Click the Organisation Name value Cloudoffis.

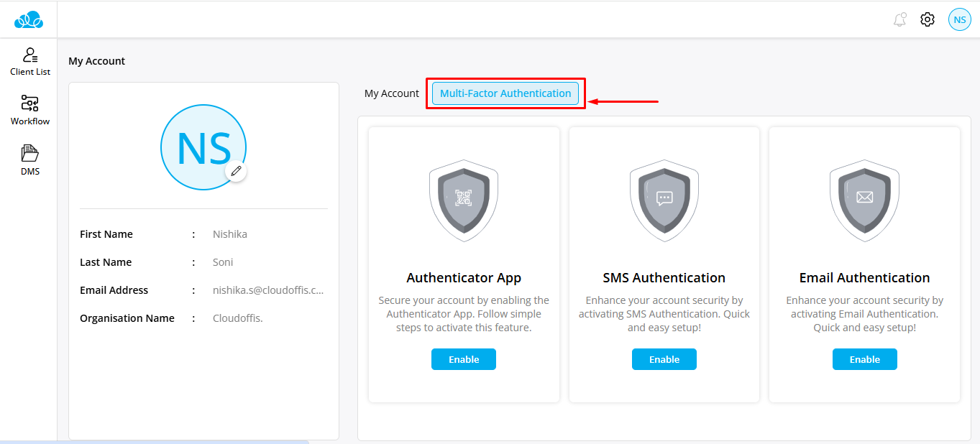[238, 318]
